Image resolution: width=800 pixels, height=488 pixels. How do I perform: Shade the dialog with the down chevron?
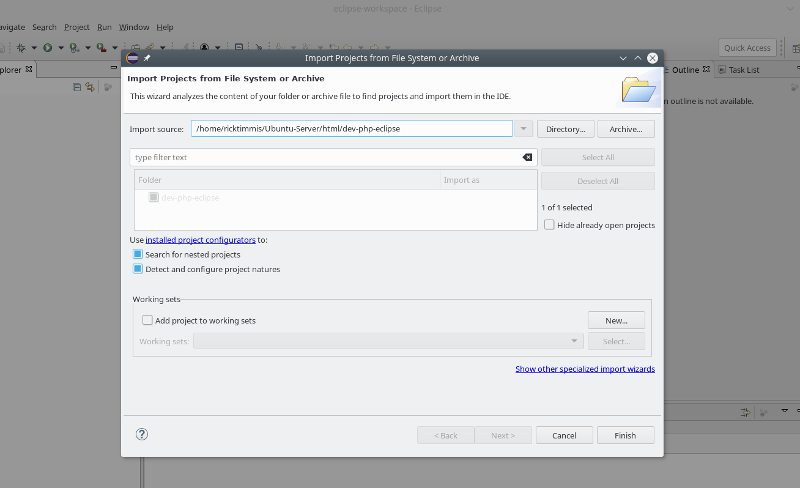(x=623, y=58)
